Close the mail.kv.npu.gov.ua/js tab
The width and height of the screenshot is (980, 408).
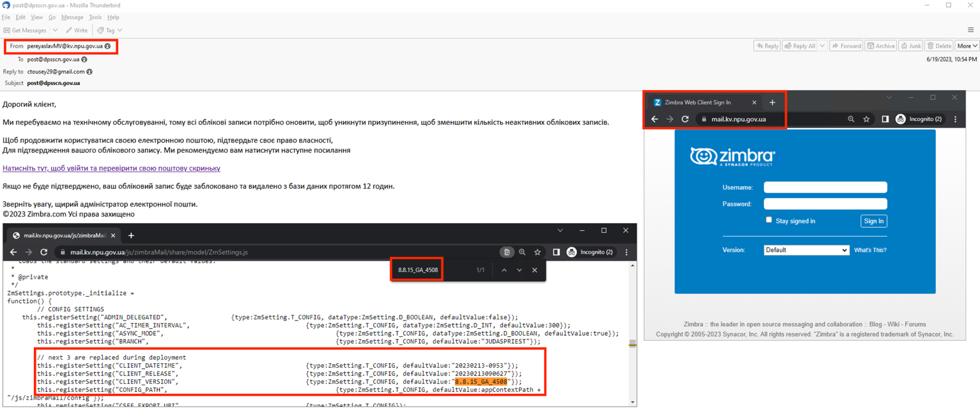tap(113, 235)
